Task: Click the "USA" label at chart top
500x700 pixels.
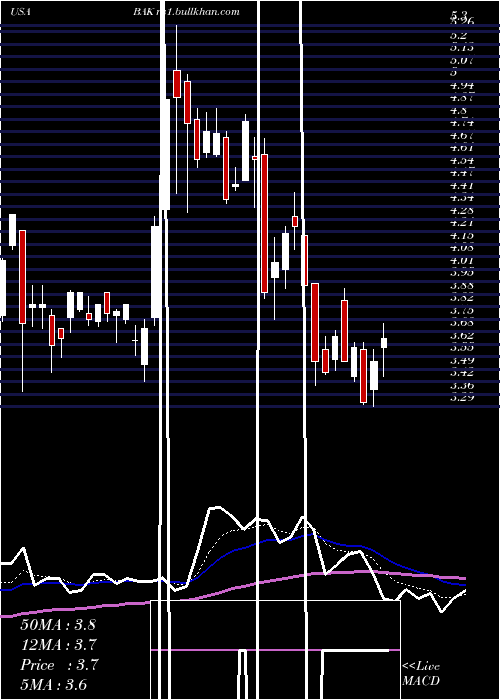Action: click(20, 12)
